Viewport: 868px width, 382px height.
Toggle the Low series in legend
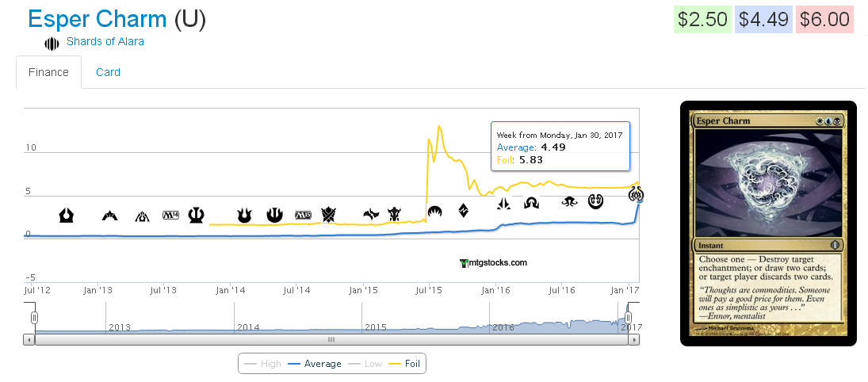click(x=365, y=364)
